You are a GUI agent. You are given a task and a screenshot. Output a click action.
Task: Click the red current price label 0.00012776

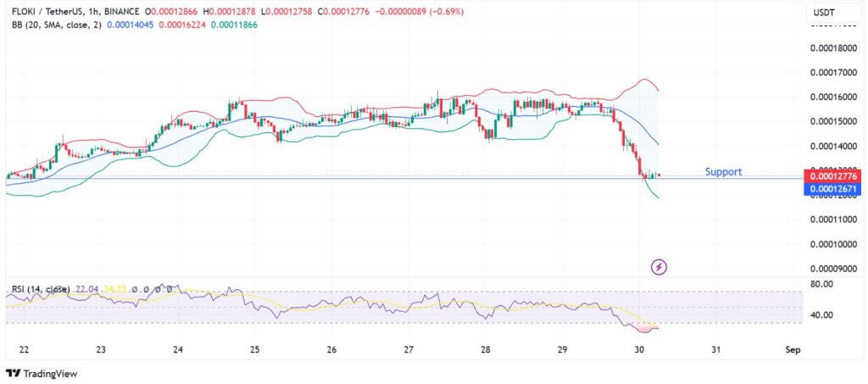pyautogui.click(x=834, y=176)
